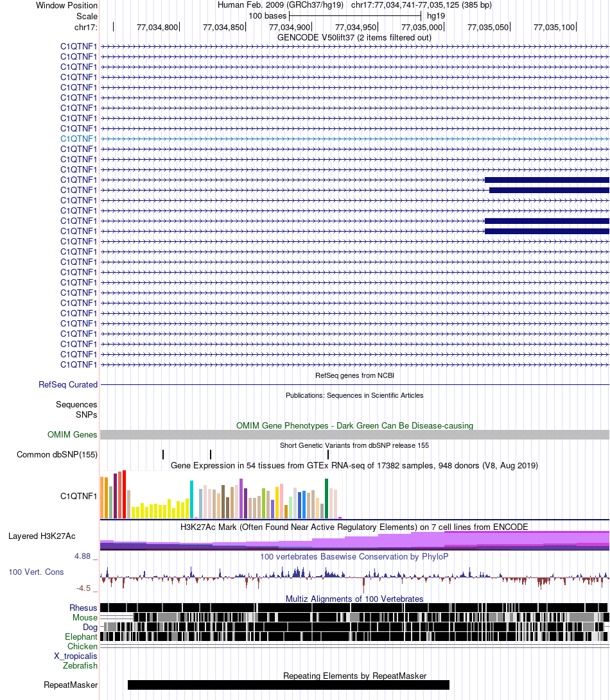Open Multiz Alignments of 100 Vertebrates title
This screenshot has height=700, width=610.
(354, 599)
